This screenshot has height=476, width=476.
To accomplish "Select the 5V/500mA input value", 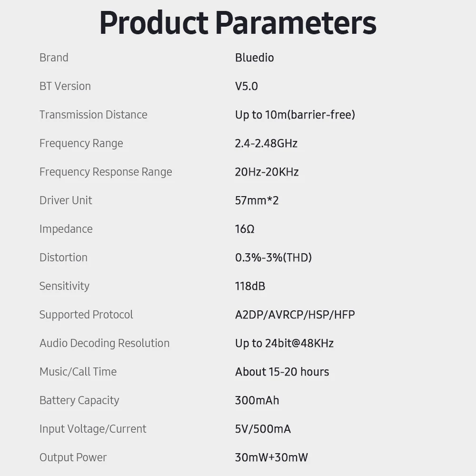I will [x=263, y=429].
